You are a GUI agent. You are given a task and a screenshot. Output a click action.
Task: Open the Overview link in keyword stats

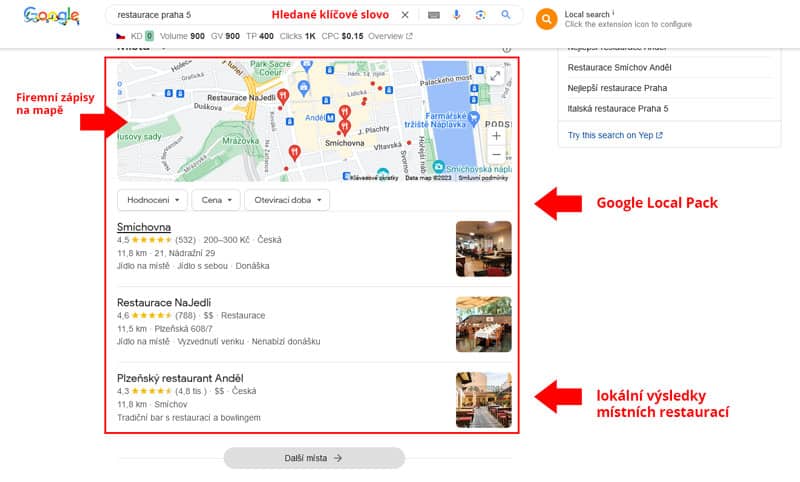tap(390, 36)
